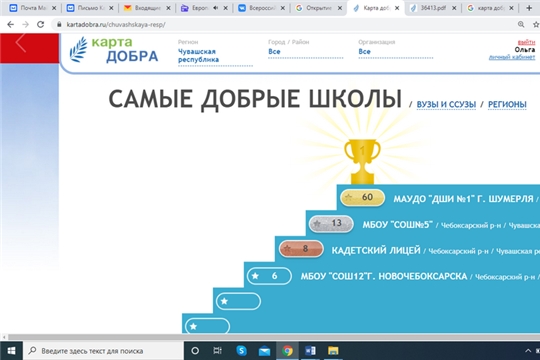
Task: Click the 6 star badge
Action: click(269, 276)
